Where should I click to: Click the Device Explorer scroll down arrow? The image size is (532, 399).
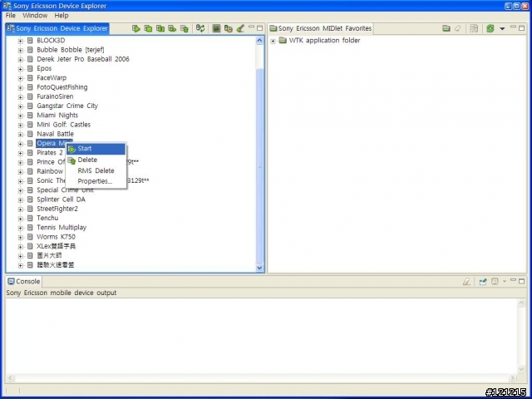259,268
